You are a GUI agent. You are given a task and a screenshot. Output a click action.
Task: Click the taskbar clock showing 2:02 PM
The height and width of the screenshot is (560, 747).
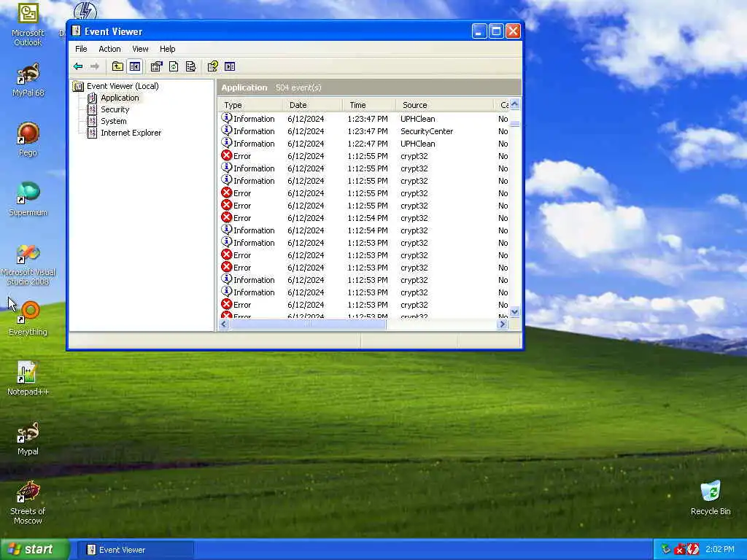[x=720, y=550]
